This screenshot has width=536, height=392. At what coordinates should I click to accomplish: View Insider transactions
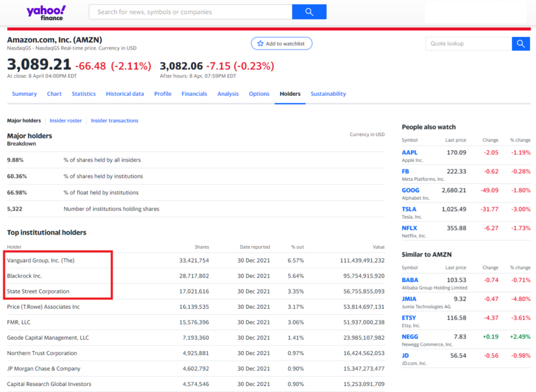[x=115, y=121]
